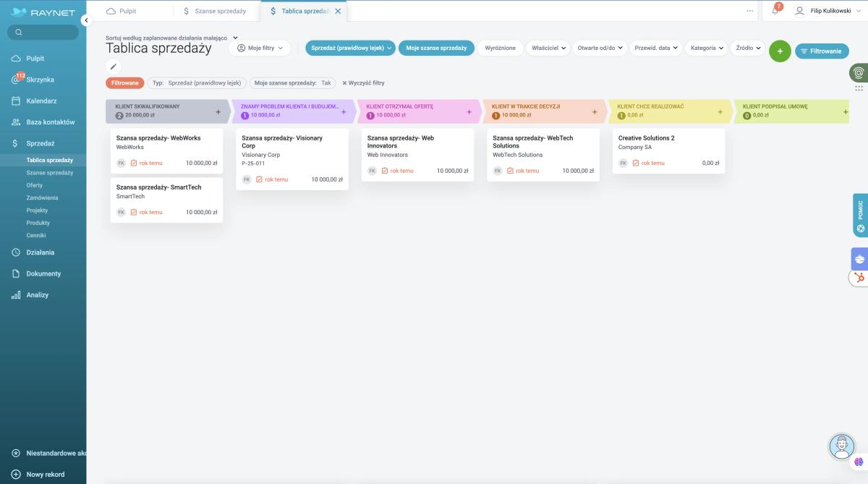This screenshot has height=484, width=868.
Task: Open Oferty in the sidebar submenu
Action: pyautogui.click(x=34, y=185)
